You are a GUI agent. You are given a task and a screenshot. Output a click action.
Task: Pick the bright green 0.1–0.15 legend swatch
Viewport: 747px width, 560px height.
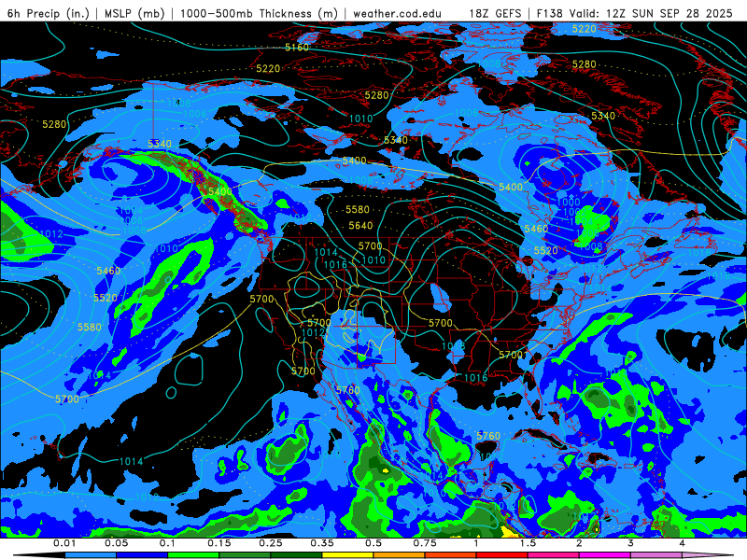[x=193, y=555]
